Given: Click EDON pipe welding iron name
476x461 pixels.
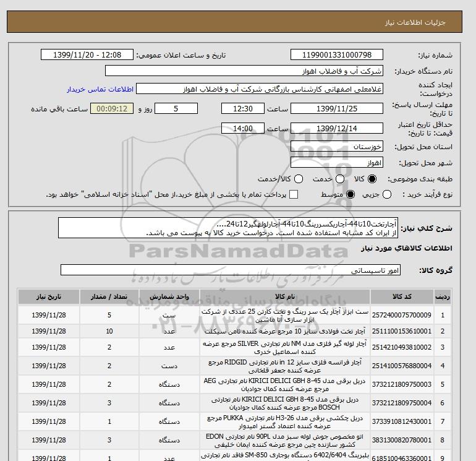Looking at the screenshot, I should pos(285,440).
